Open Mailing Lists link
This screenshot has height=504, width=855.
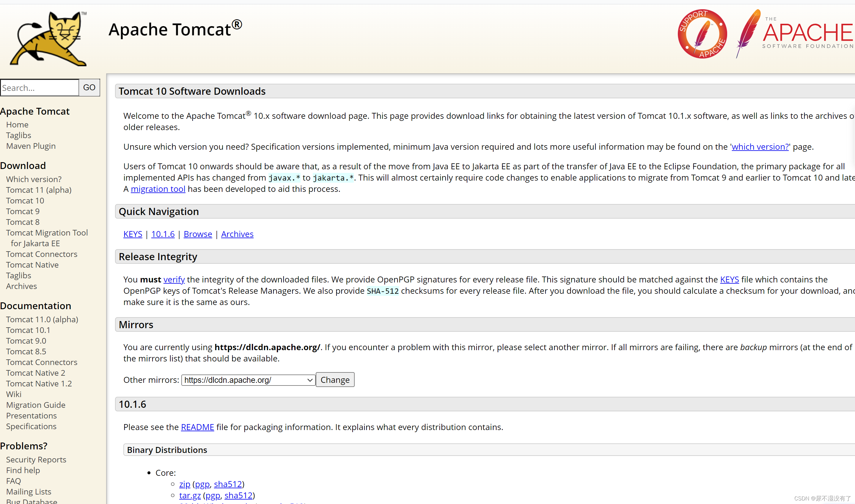coord(29,492)
